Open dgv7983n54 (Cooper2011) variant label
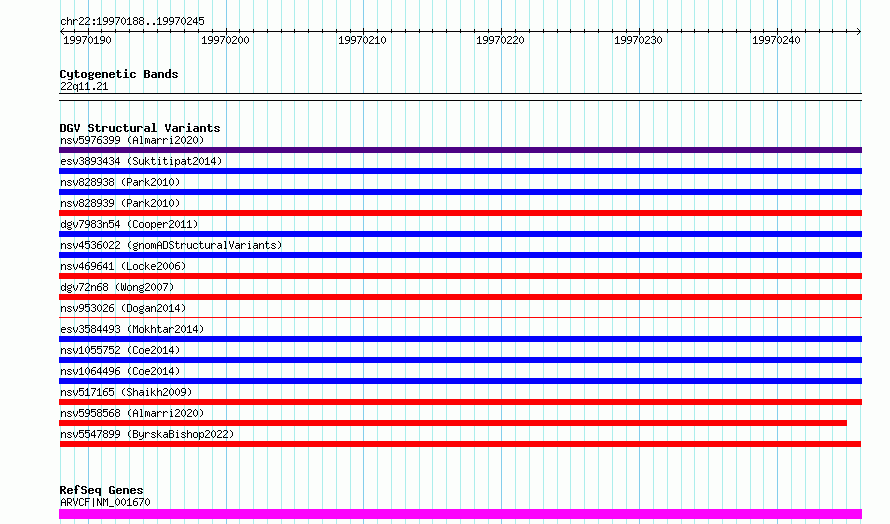 pyautogui.click(x=129, y=224)
